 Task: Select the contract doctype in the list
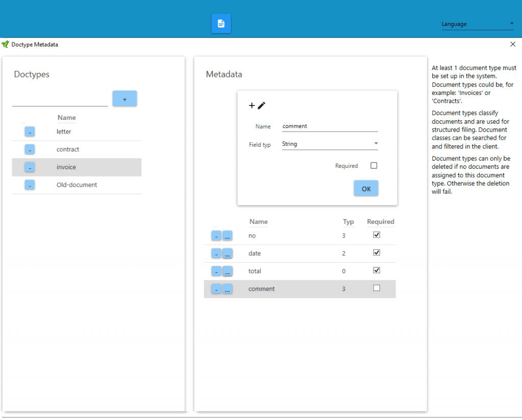[x=68, y=150]
